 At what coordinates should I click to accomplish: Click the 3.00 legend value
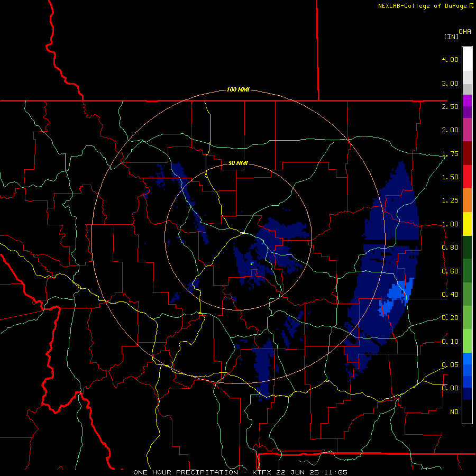point(450,83)
